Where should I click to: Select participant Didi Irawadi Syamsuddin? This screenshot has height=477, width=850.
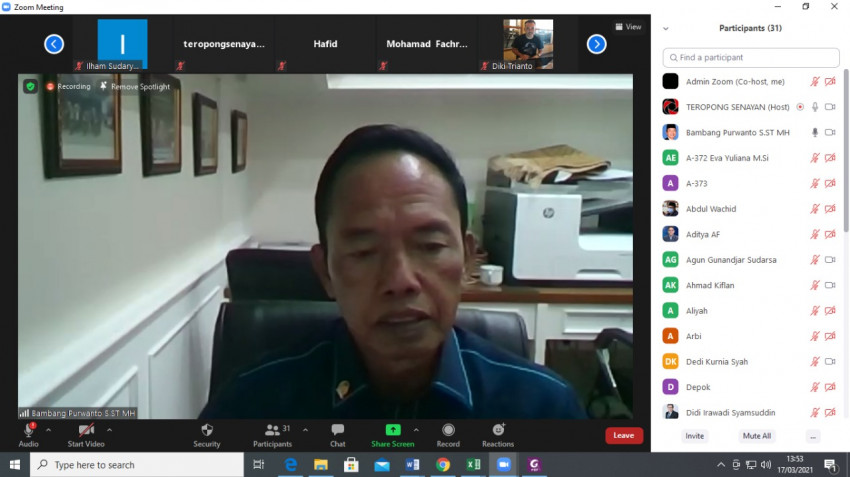click(x=751, y=412)
